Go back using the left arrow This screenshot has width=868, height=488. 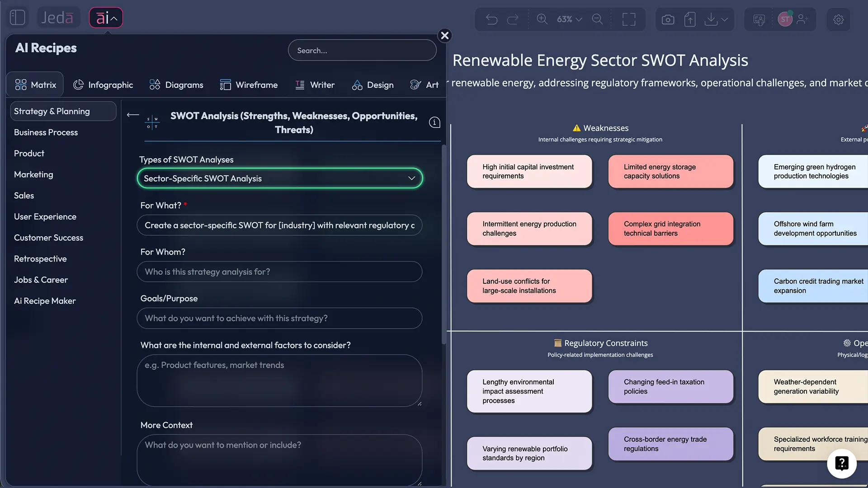pos(132,115)
